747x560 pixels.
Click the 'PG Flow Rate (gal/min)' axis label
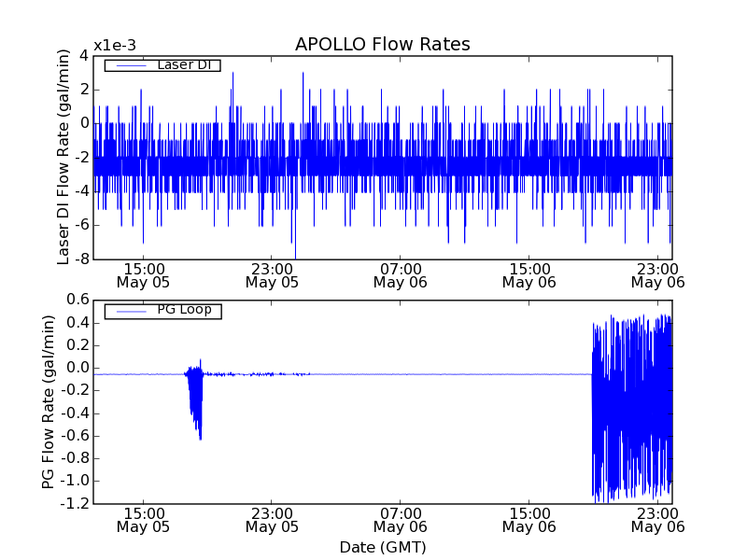pos(49,402)
